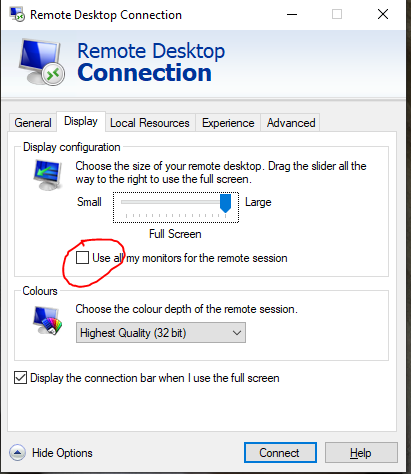Click the large Remote Desktop monitor logo
Image resolution: width=411 pixels, height=474 pixels.
(42, 62)
